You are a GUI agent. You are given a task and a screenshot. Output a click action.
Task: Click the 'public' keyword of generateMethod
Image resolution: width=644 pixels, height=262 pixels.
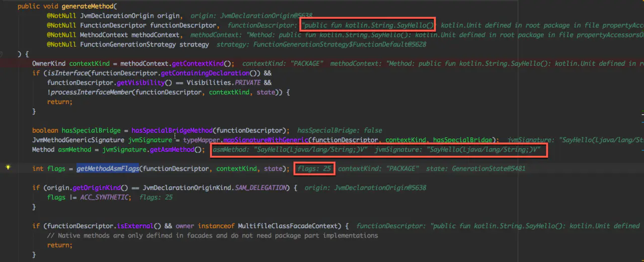[x=29, y=6]
